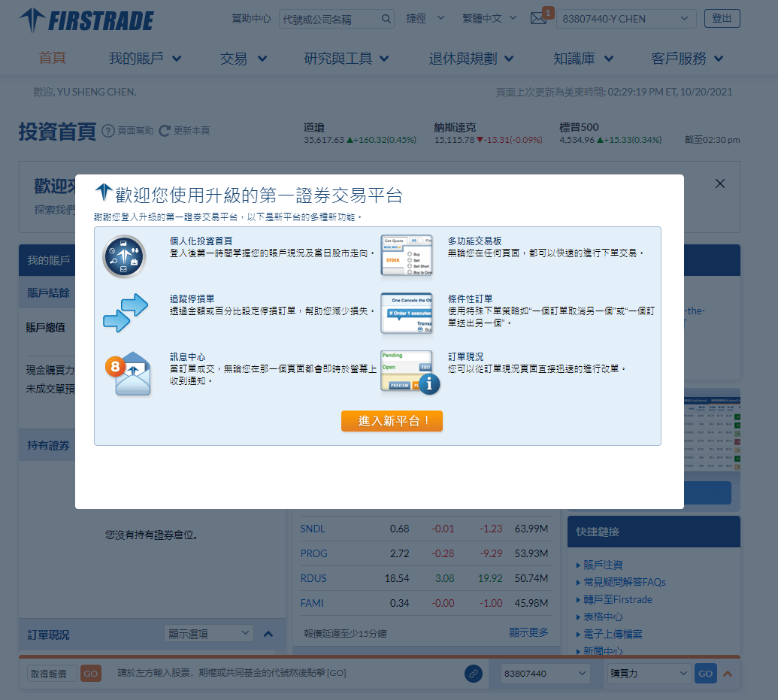
Task: Click the SNDL ticker link
Action: (313, 529)
